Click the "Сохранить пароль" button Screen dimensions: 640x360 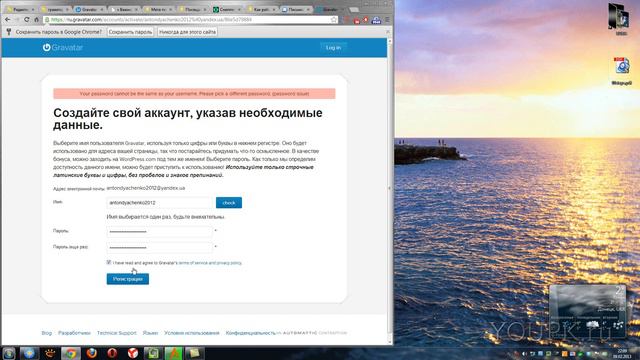(x=131, y=32)
